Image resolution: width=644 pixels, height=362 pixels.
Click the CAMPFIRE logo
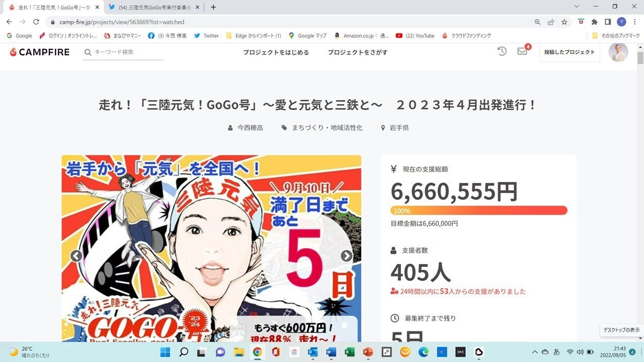40,52
